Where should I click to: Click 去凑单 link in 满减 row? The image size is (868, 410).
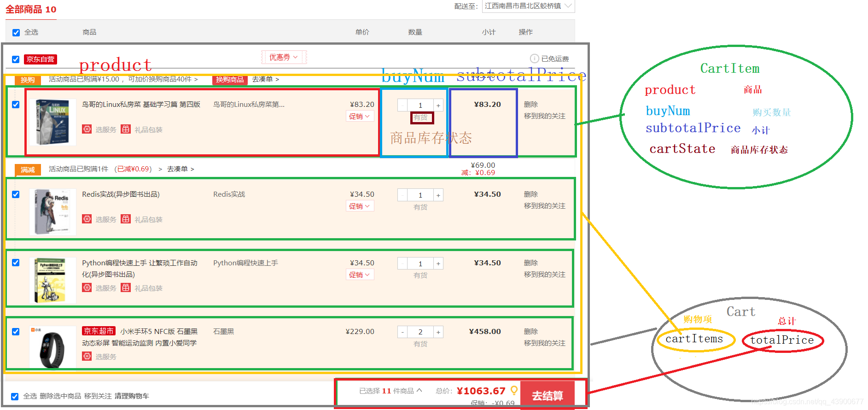181,169
